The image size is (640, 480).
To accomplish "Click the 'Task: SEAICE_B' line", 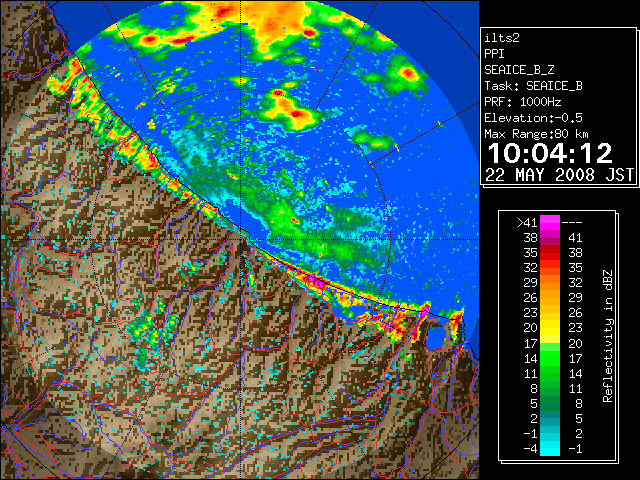I will click(533, 86).
